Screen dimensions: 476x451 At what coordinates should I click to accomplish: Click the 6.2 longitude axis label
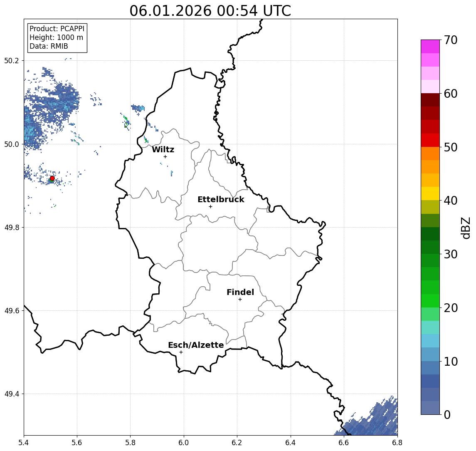237,443
